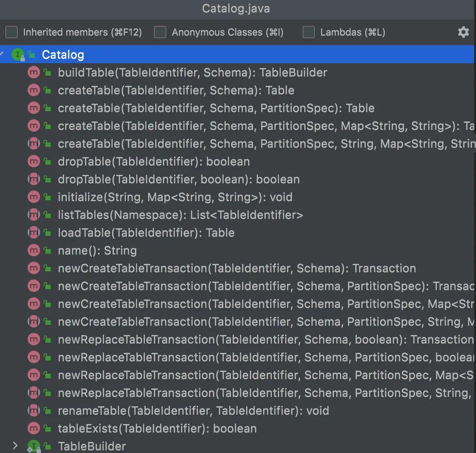The image size is (476, 453).
Task: Click method icon beside name()
Action: [x=34, y=251]
